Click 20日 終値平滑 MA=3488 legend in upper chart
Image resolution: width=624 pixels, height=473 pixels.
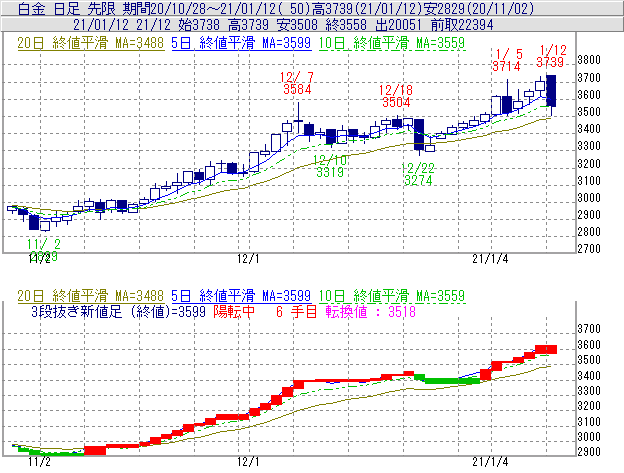pos(90,43)
